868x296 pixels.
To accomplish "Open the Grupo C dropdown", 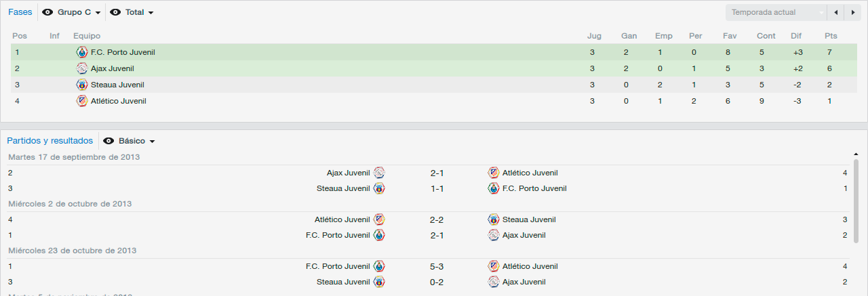I will [x=79, y=12].
